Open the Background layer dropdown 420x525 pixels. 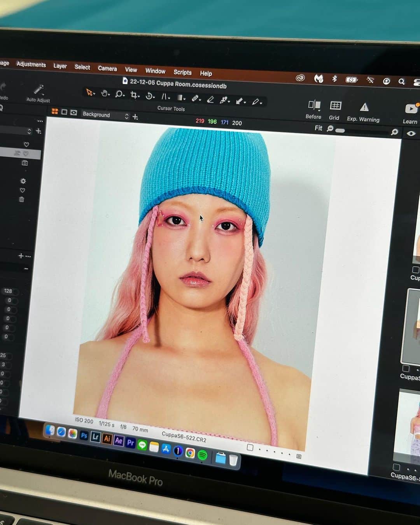pyautogui.click(x=105, y=115)
